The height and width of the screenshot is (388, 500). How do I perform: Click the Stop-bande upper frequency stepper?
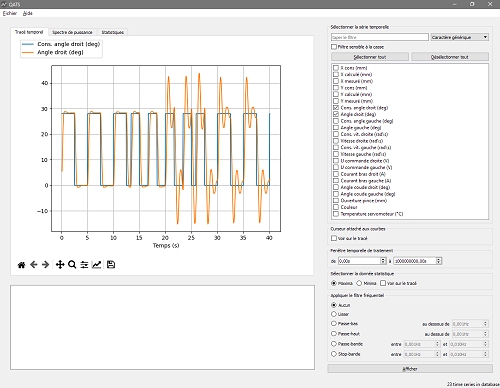(x=486, y=354)
